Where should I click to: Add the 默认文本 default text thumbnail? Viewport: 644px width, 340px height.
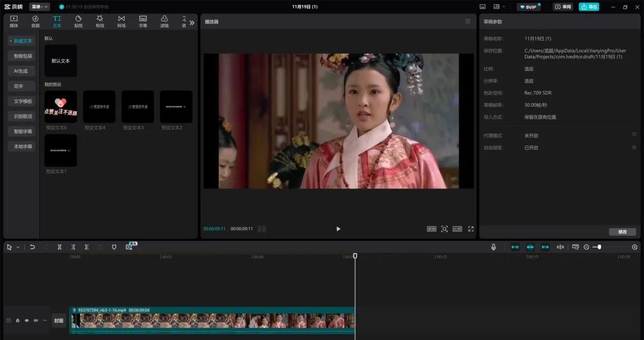61,61
